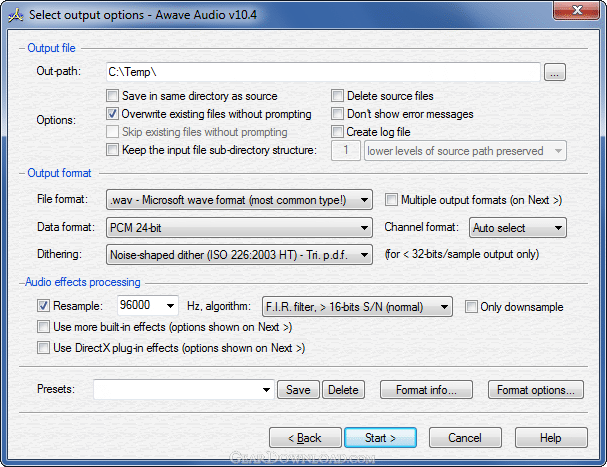The width and height of the screenshot is (607, 467).
Task: Close the Select output options dialog
Action: pos(576,10)
